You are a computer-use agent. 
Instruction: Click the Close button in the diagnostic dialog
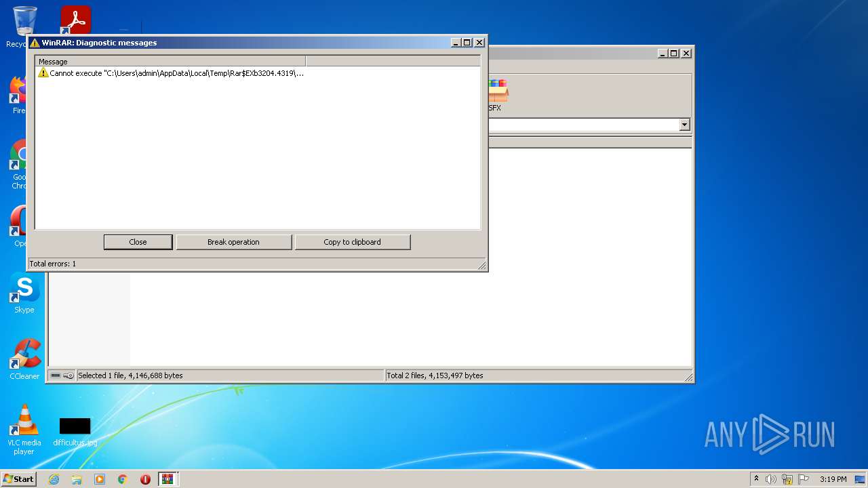[138, 242]
